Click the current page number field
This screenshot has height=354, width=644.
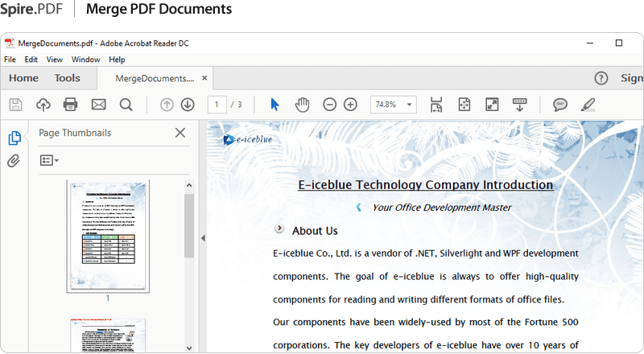click(217, 105)
